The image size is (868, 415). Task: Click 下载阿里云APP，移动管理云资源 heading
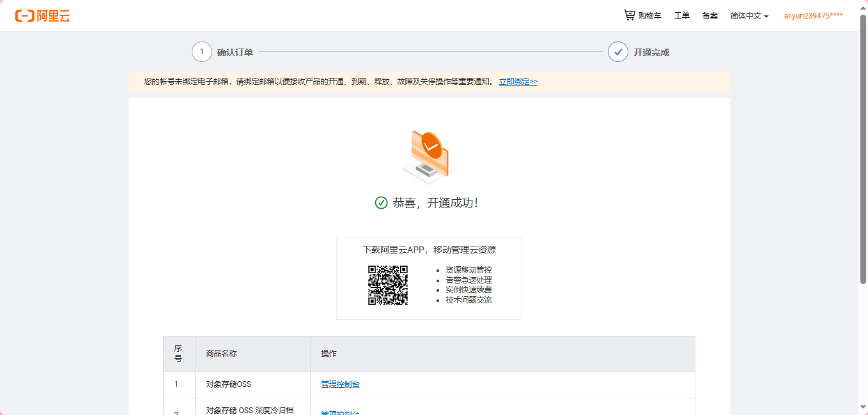coord(429,250)
